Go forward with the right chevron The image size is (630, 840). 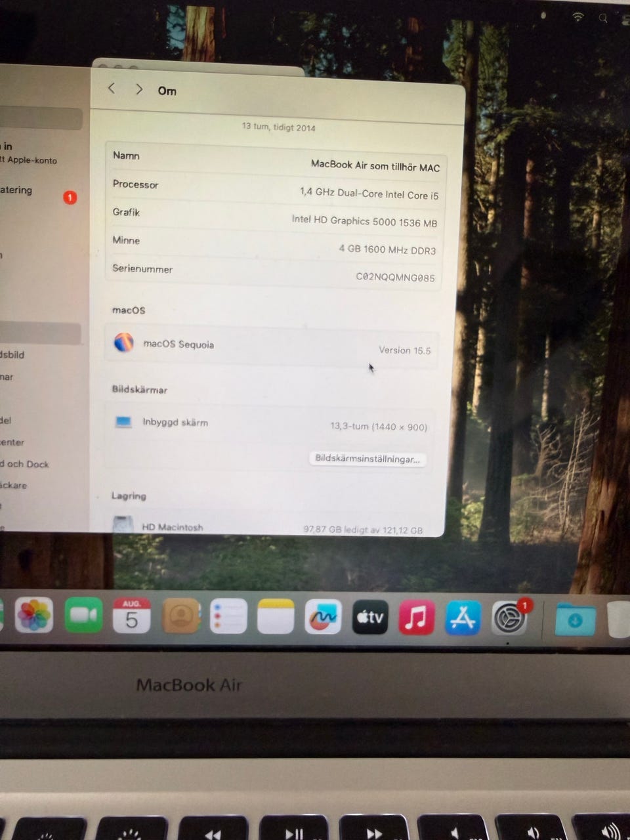click(x=138, y=89)
